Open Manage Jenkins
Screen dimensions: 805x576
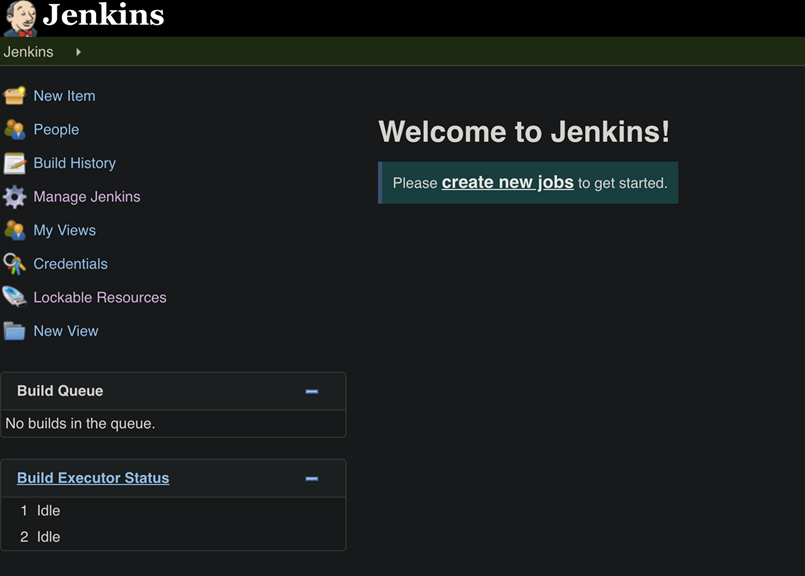click(x=87, y=197)
